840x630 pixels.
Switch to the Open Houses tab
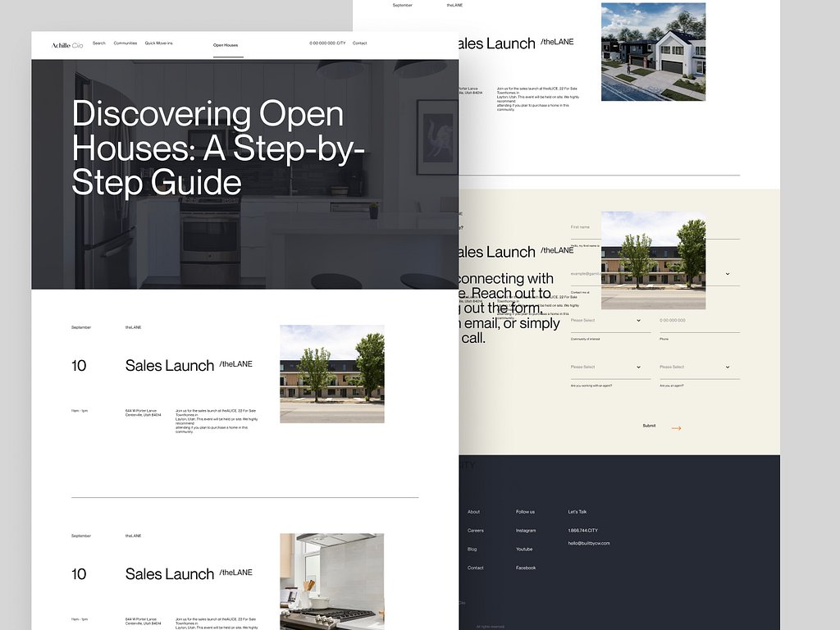226,44
